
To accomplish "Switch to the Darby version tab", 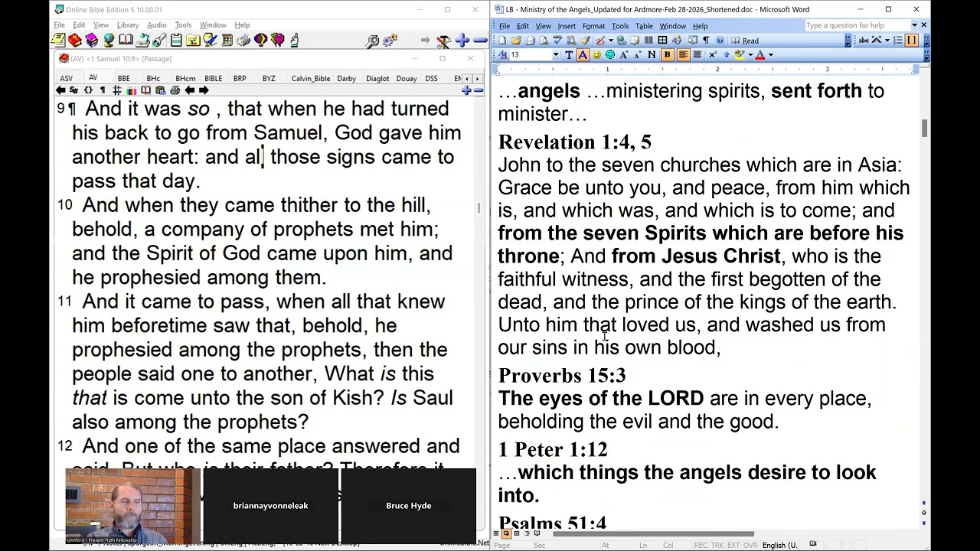I will pos(347,78).
